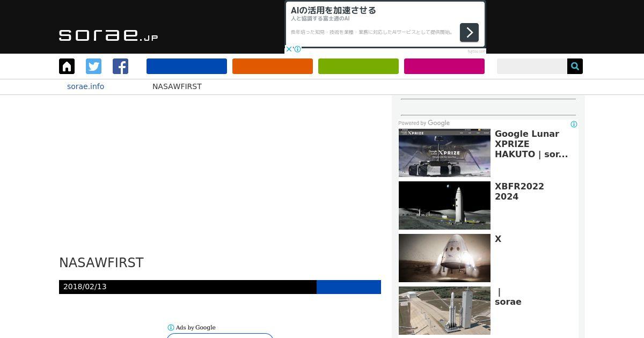Screen dimensions: 644x338
Task: Click the Ads by Google label
Action: point(195,327)
